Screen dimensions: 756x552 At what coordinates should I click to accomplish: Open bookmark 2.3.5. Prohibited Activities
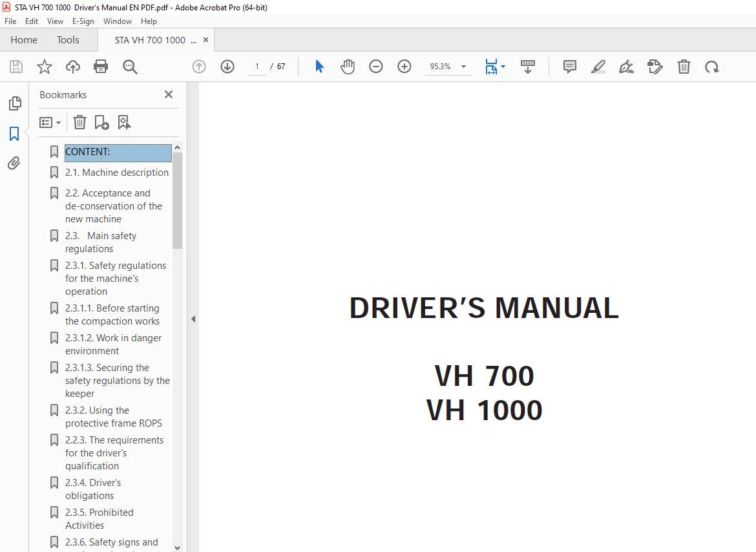coord(100,519)
